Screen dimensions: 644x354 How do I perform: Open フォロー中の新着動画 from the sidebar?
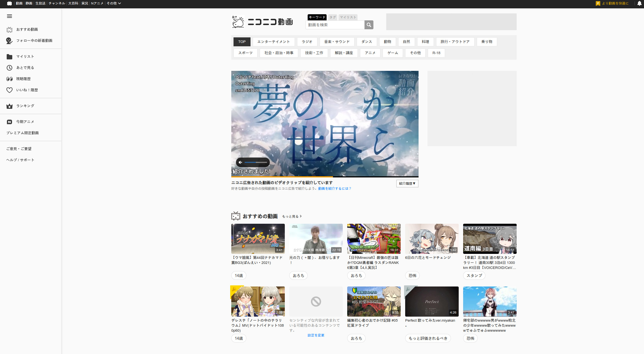coord(9,41)
